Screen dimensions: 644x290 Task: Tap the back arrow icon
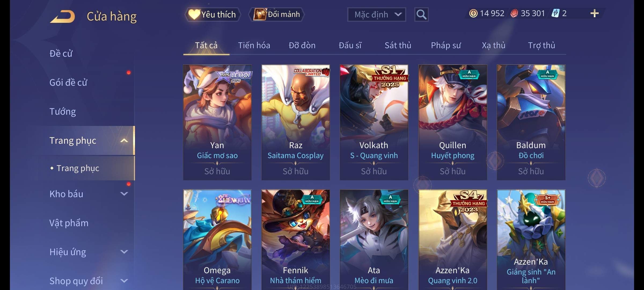pos(62,17)
